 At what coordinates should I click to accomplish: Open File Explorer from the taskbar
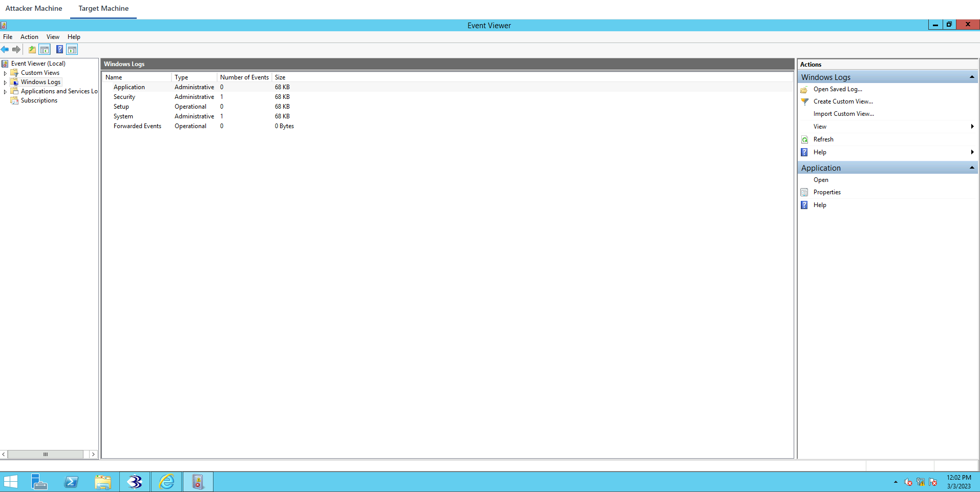click(x=103, y=482)
